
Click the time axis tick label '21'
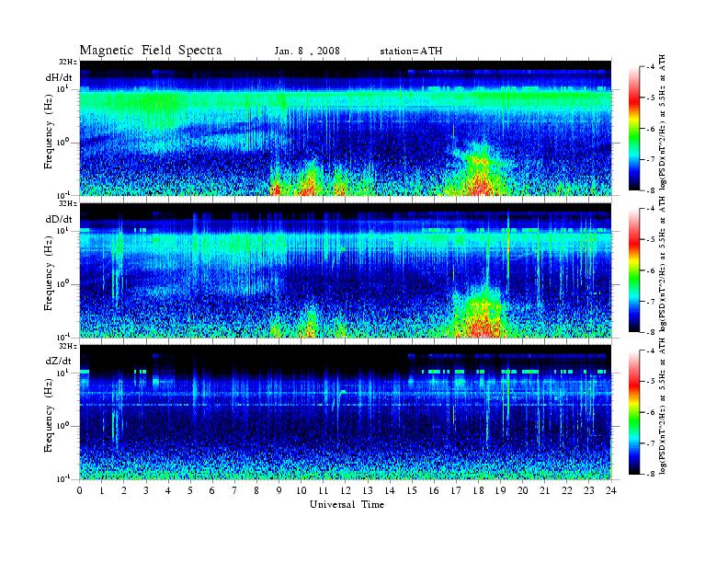[x=544, y=490]
